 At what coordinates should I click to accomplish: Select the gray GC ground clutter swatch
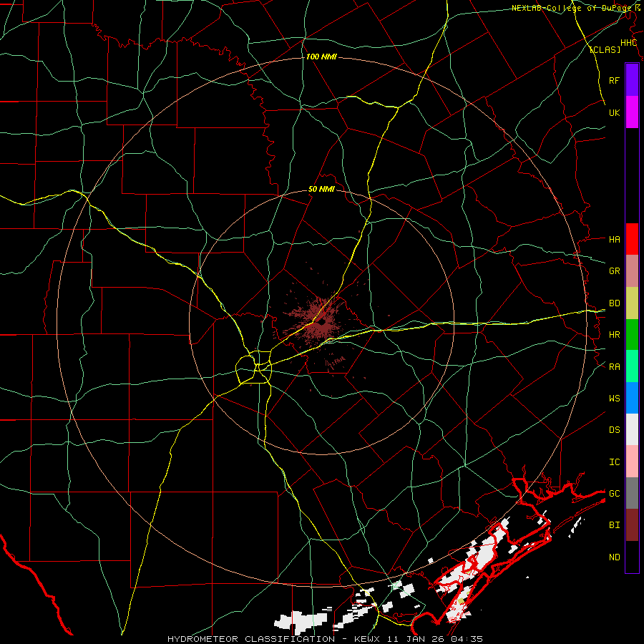point(632,493)
